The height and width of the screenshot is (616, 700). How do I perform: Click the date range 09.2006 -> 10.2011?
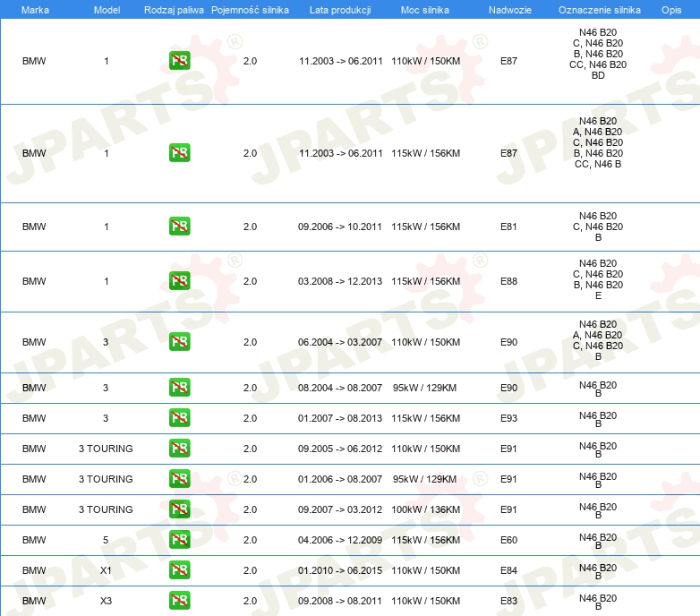point(340,227)
